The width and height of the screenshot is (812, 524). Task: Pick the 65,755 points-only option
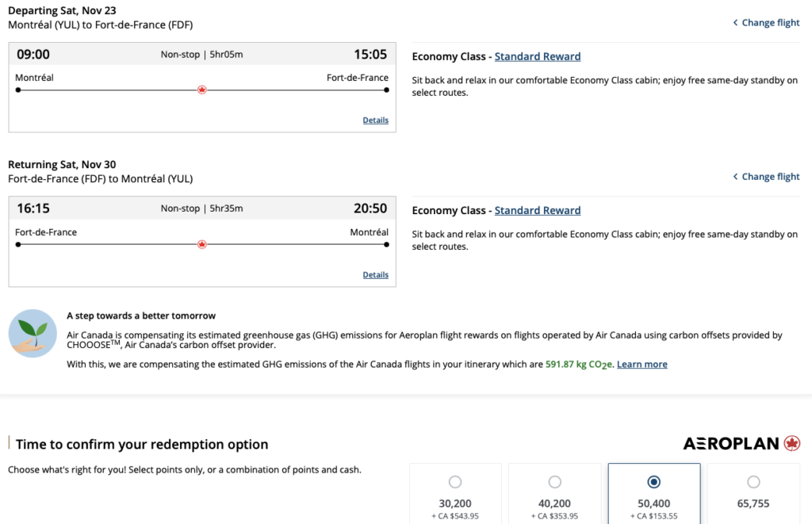point(753,482)
